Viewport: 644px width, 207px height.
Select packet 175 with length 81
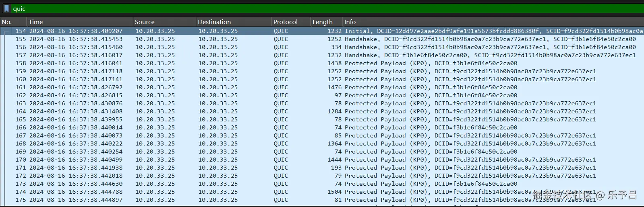pyautogui.click(x=322, y=200)
